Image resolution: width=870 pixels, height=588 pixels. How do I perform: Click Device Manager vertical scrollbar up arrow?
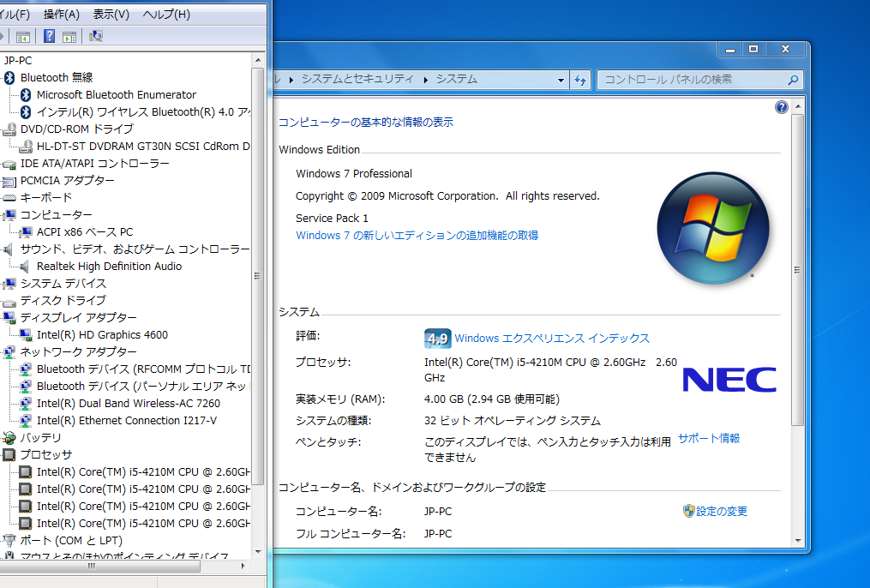click(258, 60)
